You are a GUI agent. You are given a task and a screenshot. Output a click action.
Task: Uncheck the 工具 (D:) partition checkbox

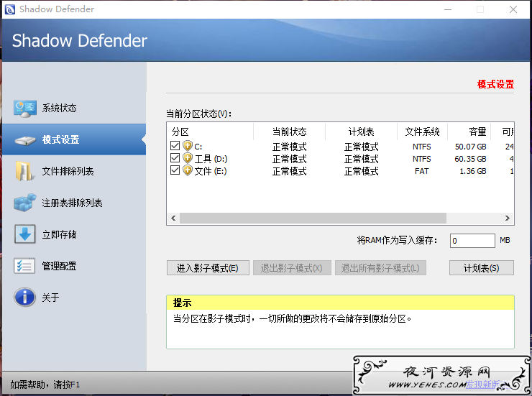tap(175, 158)
